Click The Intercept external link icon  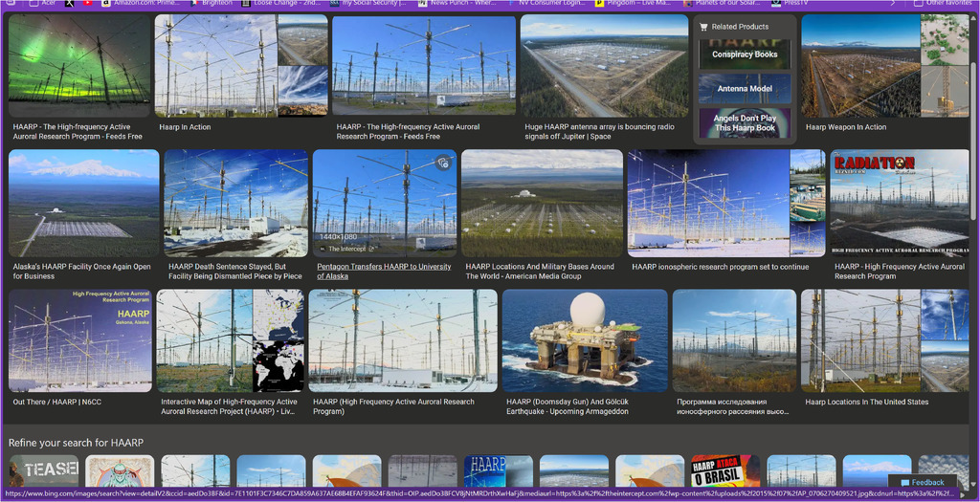point(370,249)
